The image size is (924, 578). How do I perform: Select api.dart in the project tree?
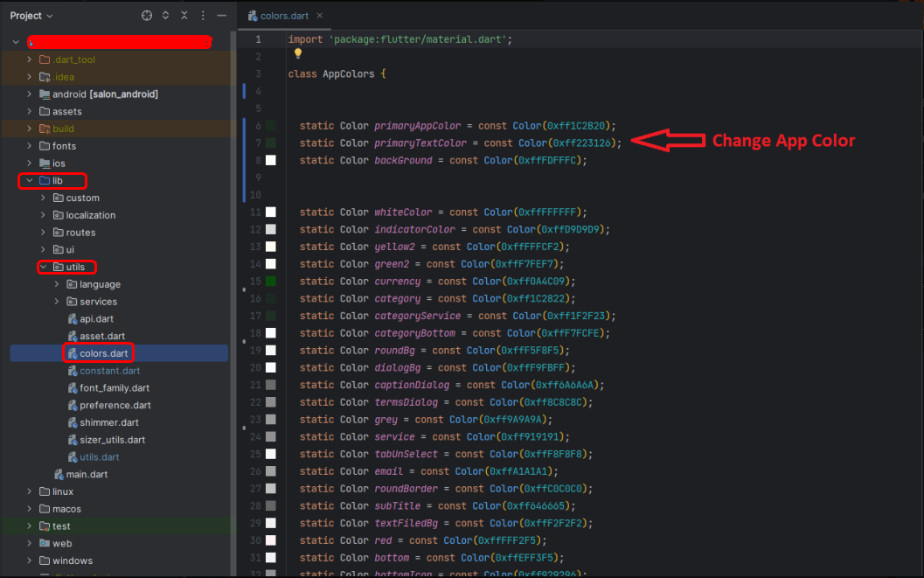tap(98, 319)
